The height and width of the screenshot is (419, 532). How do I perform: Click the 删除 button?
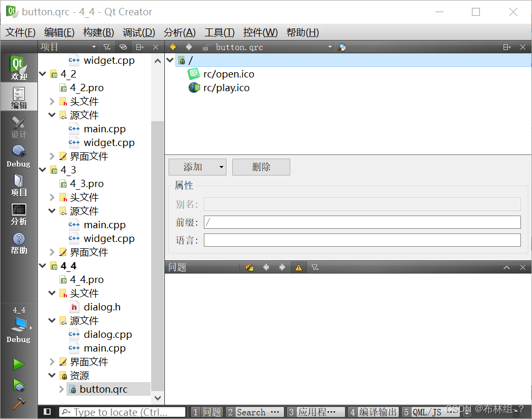click(x=261, y=167)
